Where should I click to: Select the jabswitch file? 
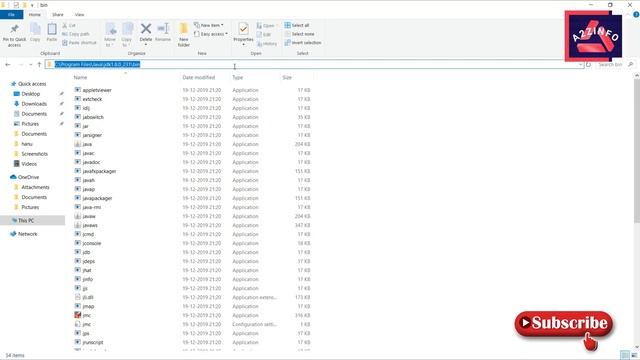[x=93, y=117]
